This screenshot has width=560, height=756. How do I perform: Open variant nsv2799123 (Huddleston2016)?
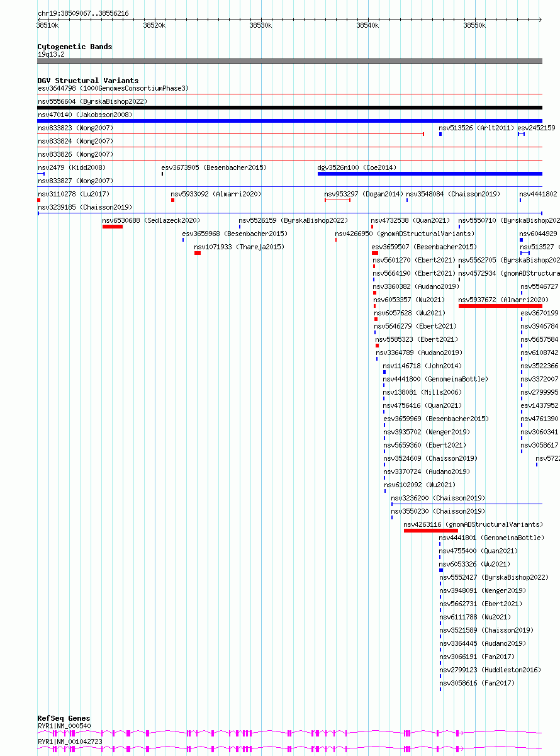pyautogui.click(x=490, y=670)
